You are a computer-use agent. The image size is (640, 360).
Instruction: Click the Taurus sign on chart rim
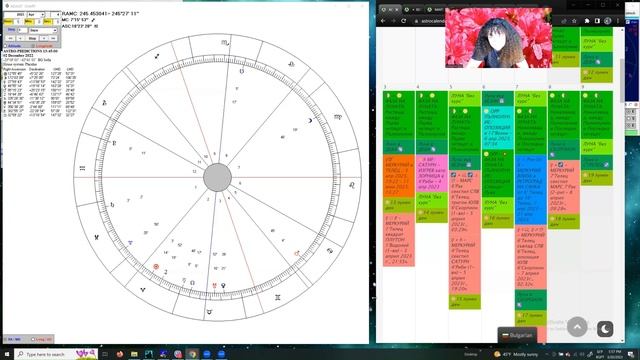[209, 312]
